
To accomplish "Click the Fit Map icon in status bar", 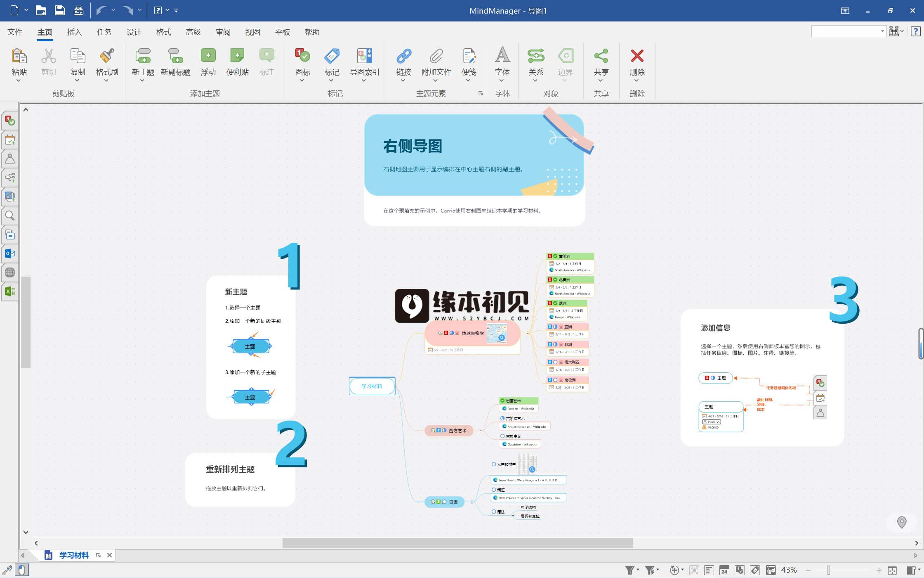I will click(892, 570).
